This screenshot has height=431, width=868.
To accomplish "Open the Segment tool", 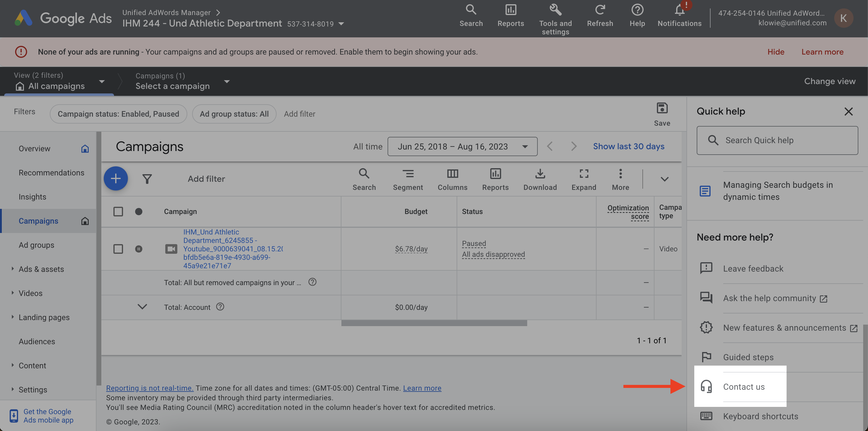I will (x=408, y=179).
